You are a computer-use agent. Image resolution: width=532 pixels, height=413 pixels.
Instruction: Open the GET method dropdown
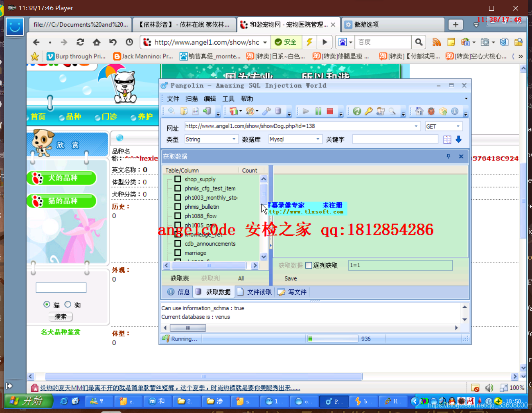[458, 126]
